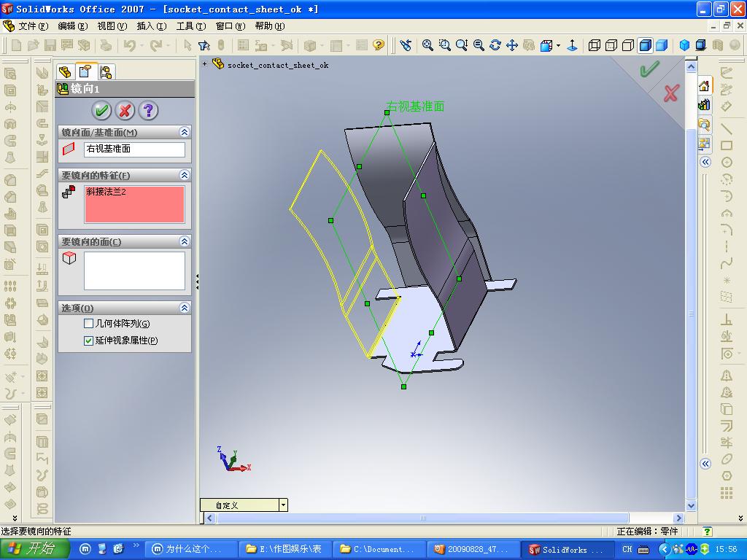This screenshot has width=747, height=560.
Task: Open the Design Library task pane icon
Action: [x=704, y=105]
